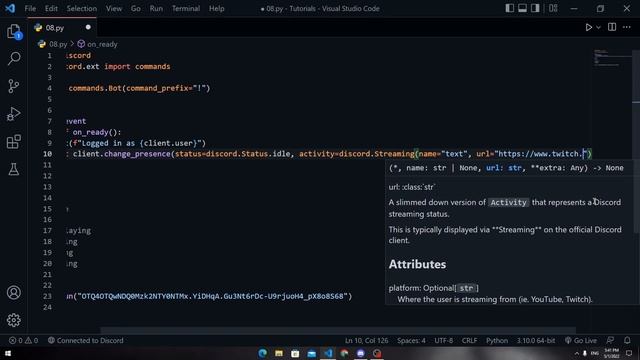Image resolution: width=640 pixels, height=360 pixels.
Task: Open the Run menu
Action: tap(156, 8)
